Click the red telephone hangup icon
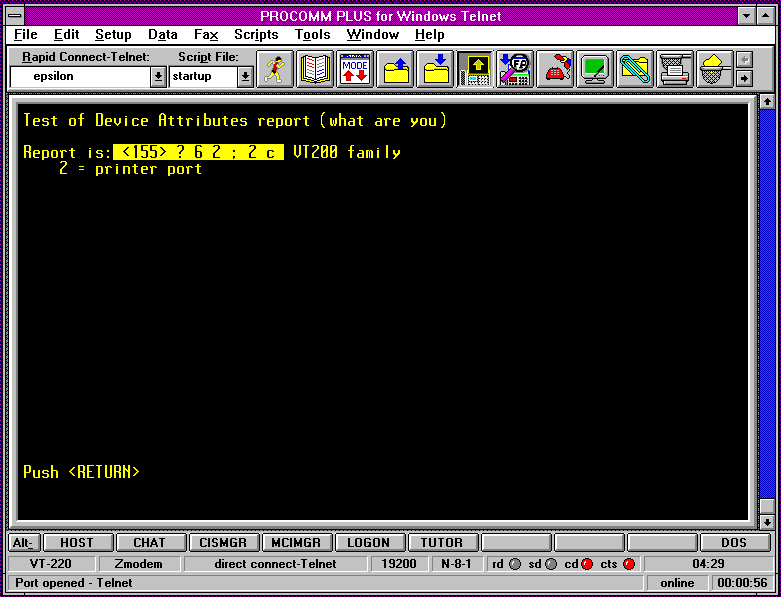781x597 pixels. pyautogui.click(x=555, y=69)
